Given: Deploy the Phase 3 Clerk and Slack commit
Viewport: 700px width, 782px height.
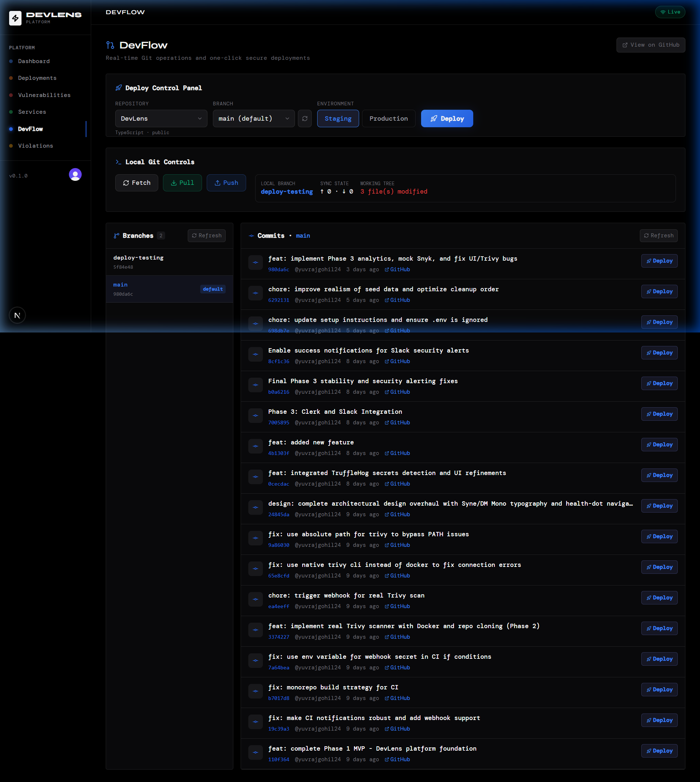Looking at the screenshot, I should pyautogui.click(x=659, y=414).
